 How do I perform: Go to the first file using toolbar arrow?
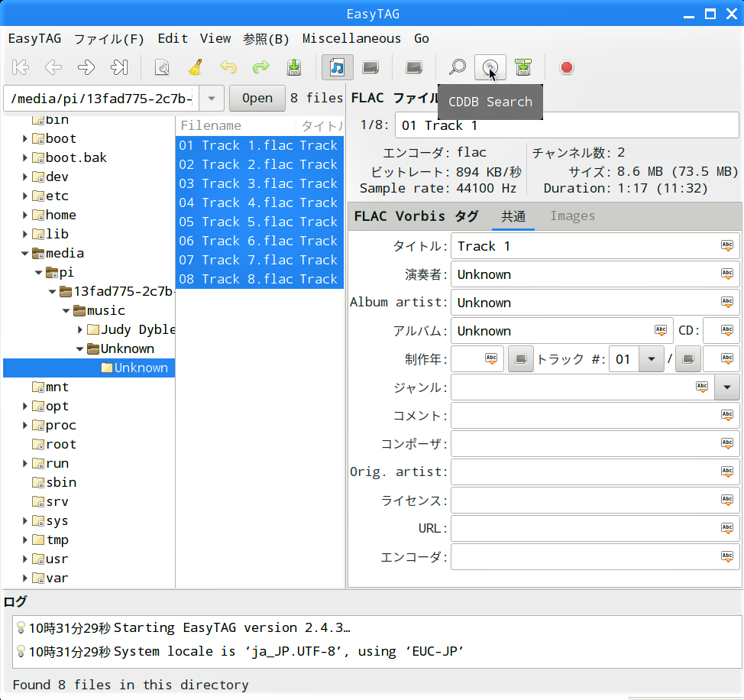tap(21, 67)
